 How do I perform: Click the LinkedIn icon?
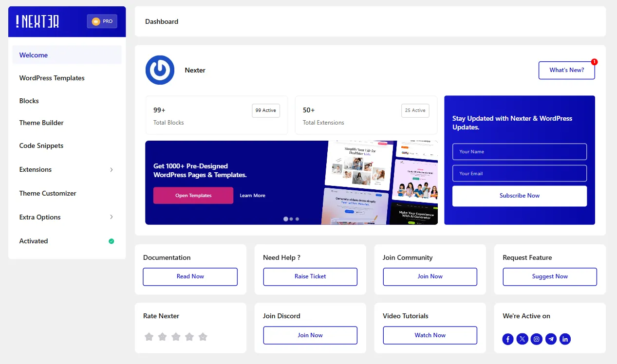coord(565,339)
